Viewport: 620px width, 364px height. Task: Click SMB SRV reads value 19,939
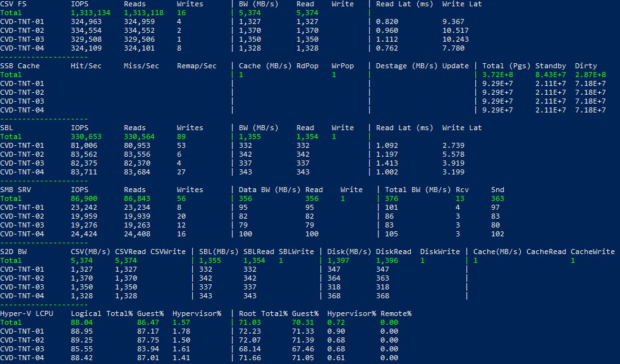137,216
